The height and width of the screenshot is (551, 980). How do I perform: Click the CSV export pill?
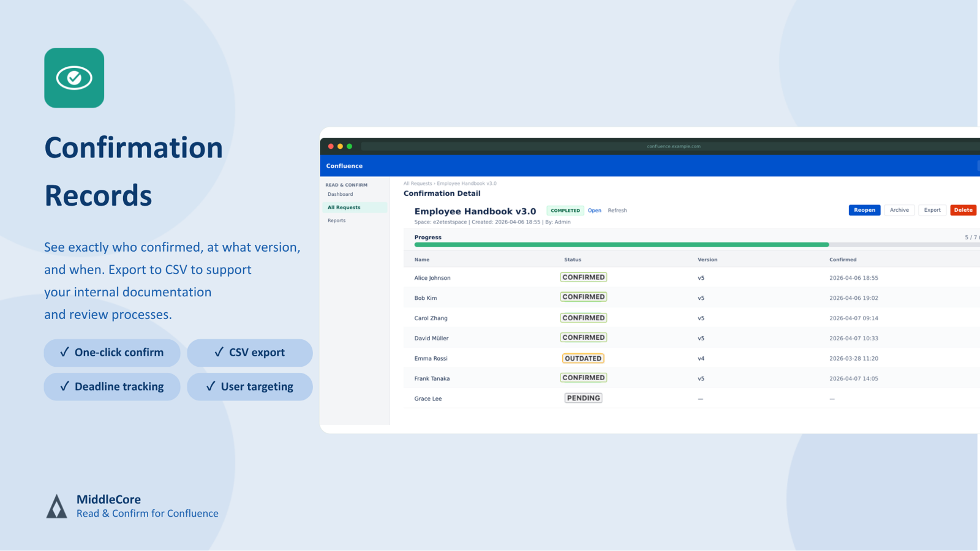tap(250, 353)
